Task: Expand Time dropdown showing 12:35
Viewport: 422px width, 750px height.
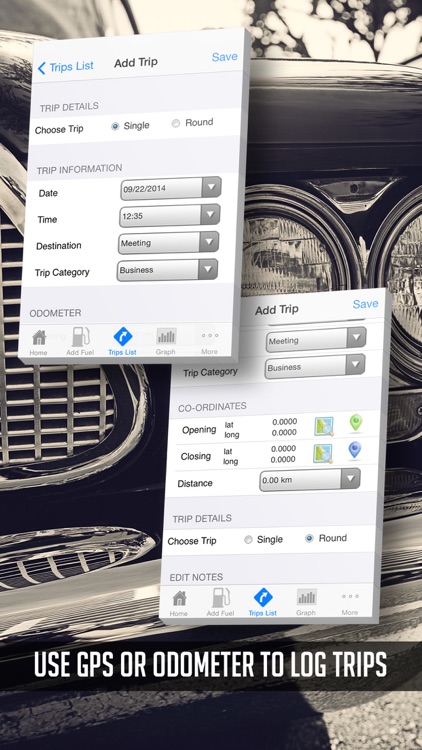Action: (170, 215)
